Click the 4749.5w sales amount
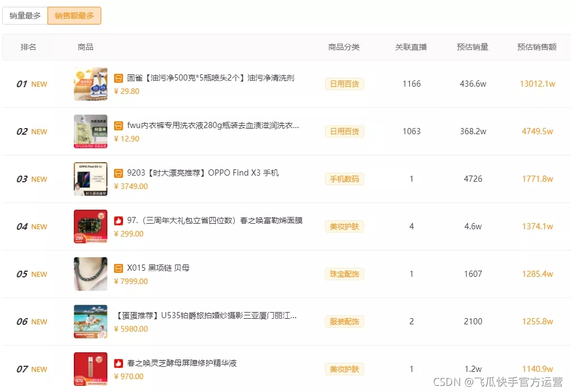571x392 pixels. [537, 131]
